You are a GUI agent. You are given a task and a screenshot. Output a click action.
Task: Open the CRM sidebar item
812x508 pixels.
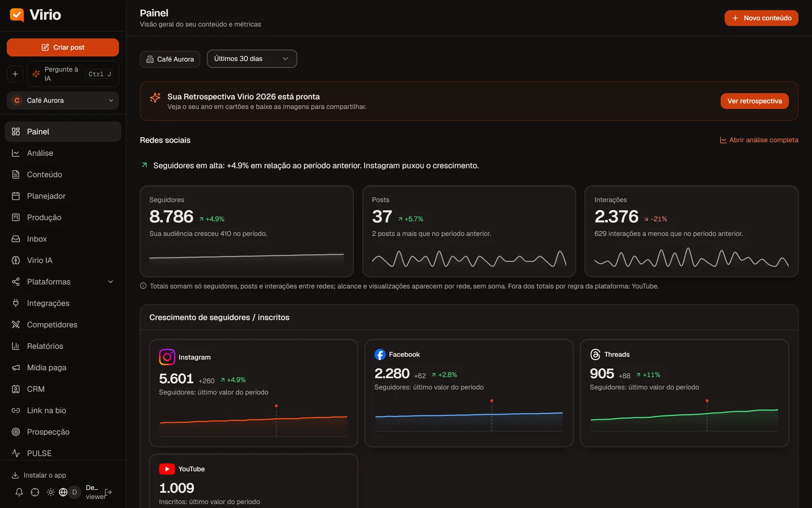tap(63, 389)
